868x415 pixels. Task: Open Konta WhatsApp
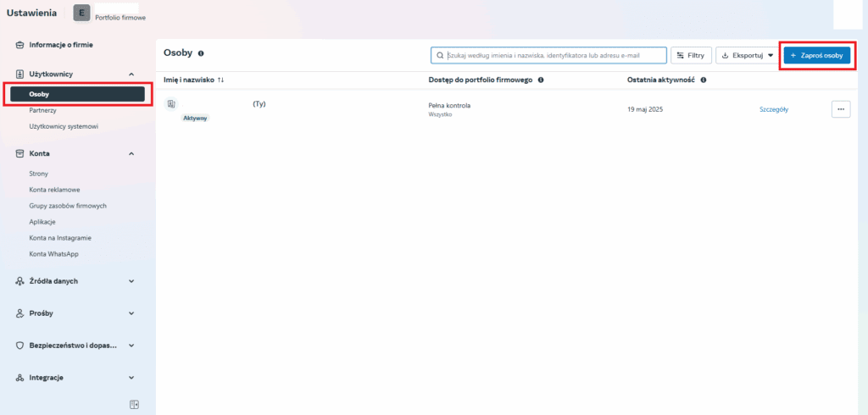click(53, 254)
